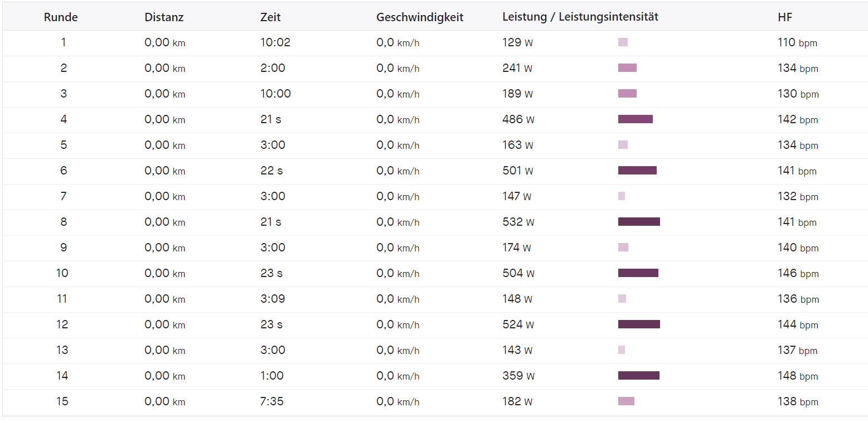This screenshot has width=868, height=422.
Task: Click the 486 W power value
Action: click(518, 119)
